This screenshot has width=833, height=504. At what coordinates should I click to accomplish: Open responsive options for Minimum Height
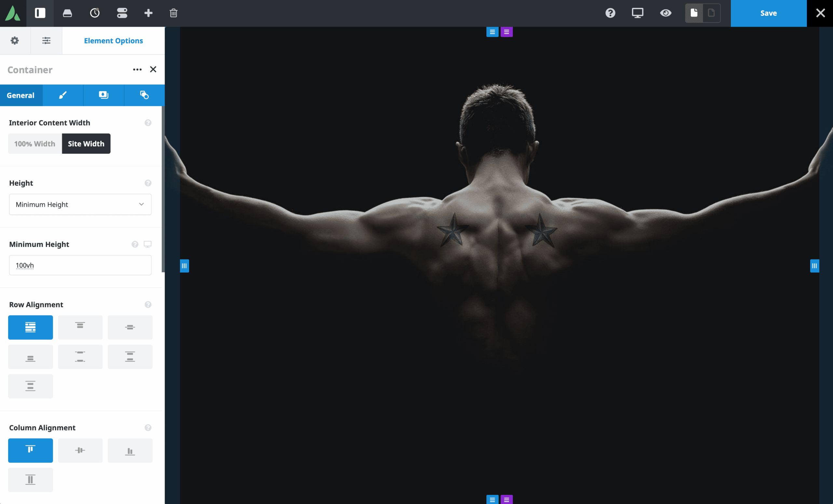(148, 244)
